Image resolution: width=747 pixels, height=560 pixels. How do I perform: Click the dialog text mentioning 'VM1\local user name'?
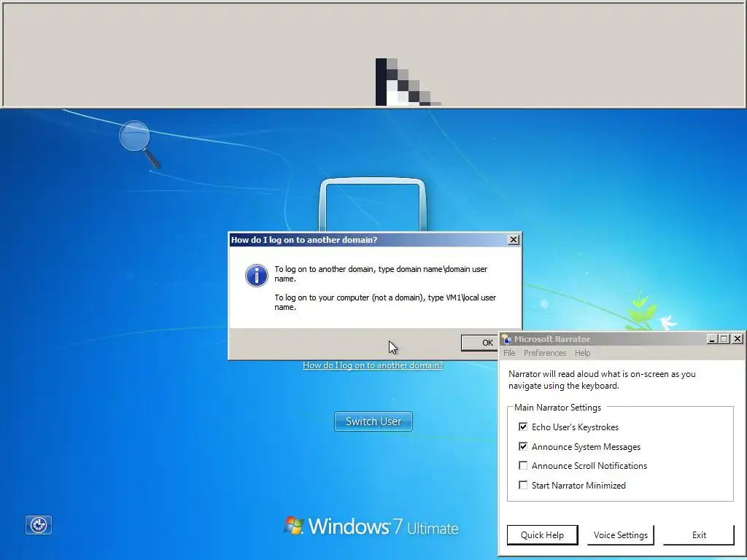385,303
